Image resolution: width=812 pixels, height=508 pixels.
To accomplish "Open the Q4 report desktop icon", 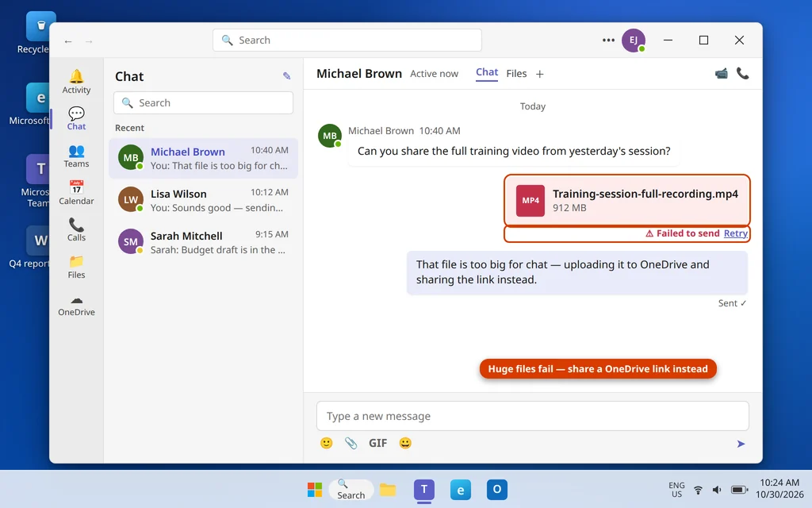I will tap(37, 248).
